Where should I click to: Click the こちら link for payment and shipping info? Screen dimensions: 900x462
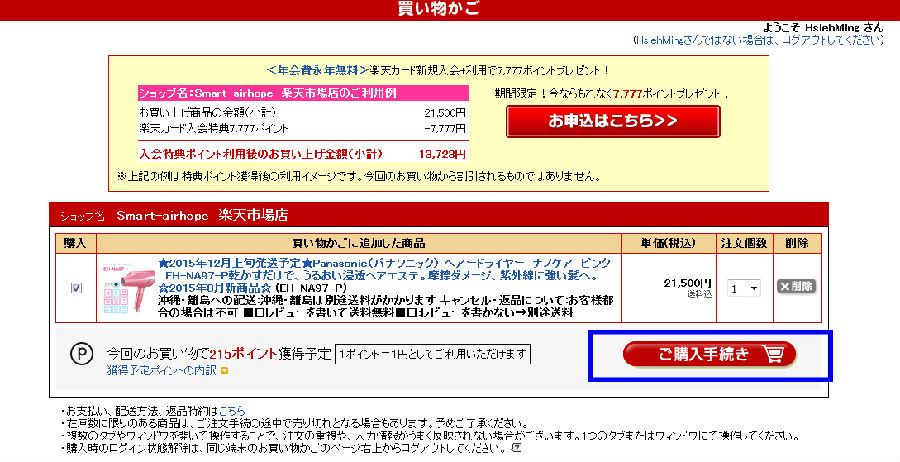pos(232,411)
